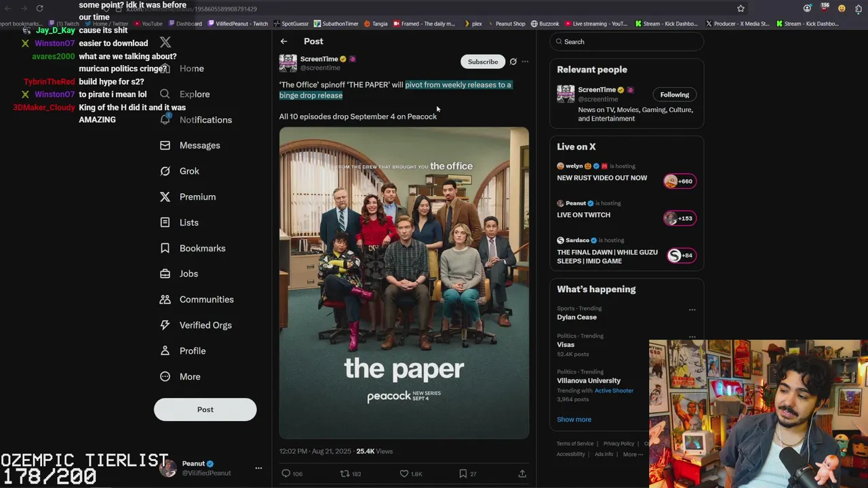Subscribe to ScreenTime
The height and width of the screenshot is (488, 868).
(x=483, y=62)
